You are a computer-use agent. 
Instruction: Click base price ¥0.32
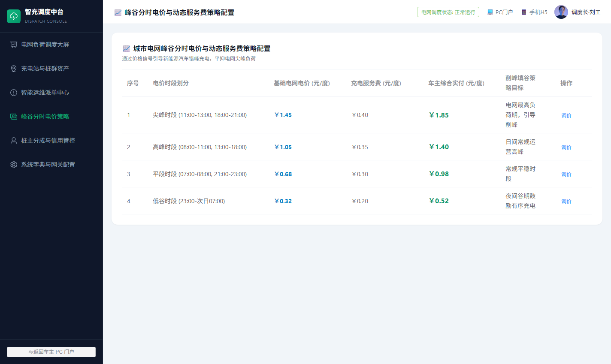[283, 201]
